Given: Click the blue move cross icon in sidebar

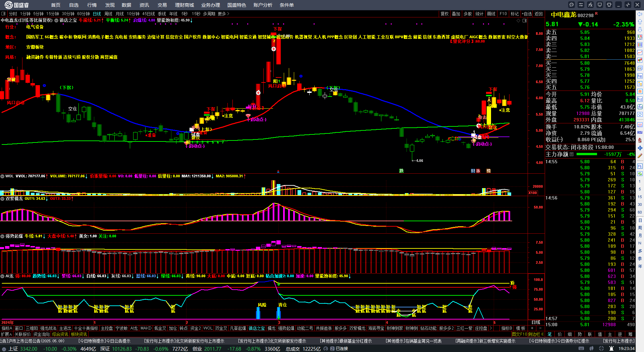Looking at the screenshot, I should (x=640, y=148).
